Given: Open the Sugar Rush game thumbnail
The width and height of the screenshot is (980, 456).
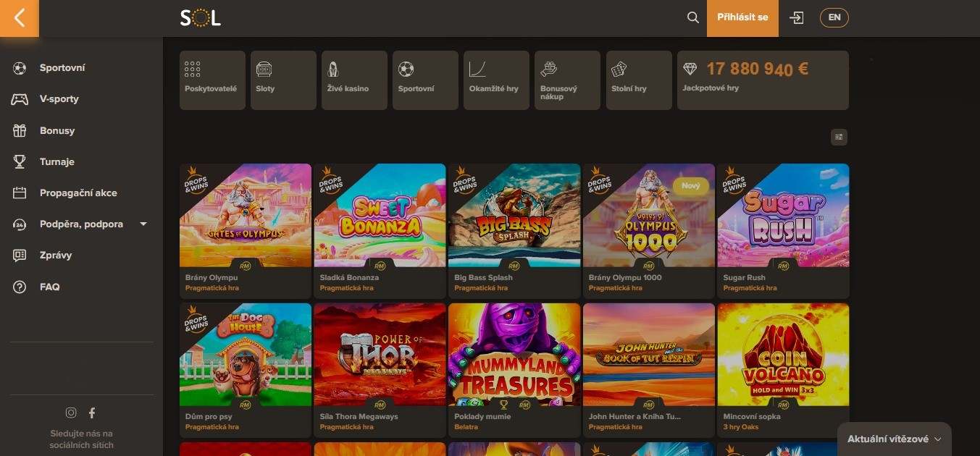Looking at the screenshot, I should coord(783,216).
